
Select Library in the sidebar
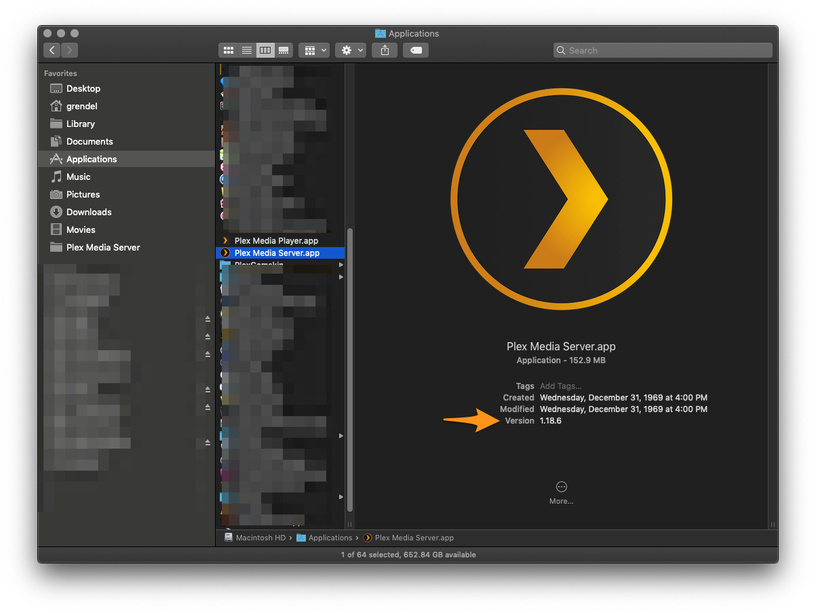(x=126, y=124)
